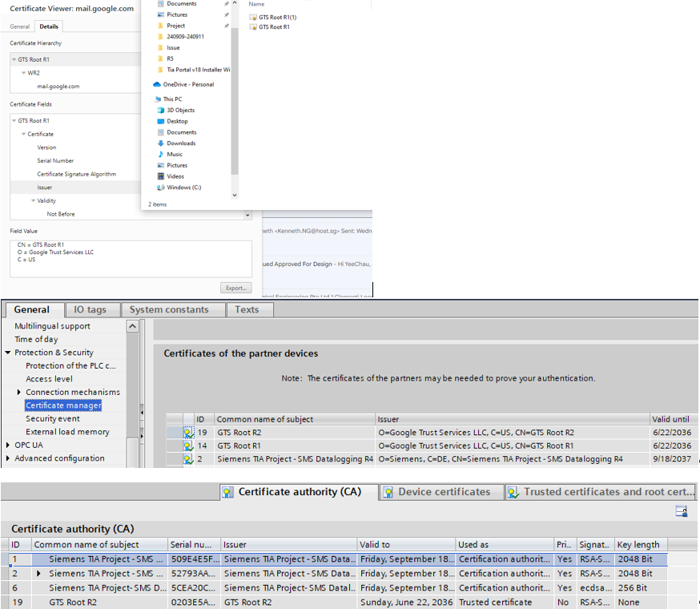Switch to Trusted certificates and root cert tab

click(x=601, y=492)
